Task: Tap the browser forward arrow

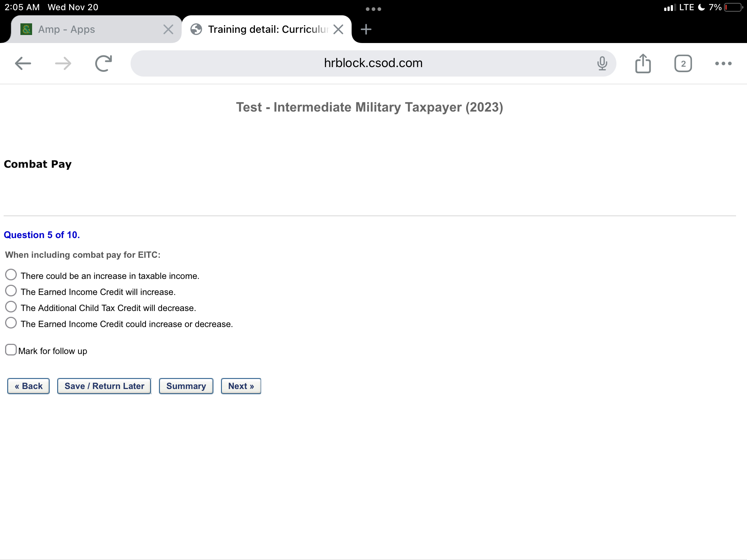Action: click(x=63, y=63)
